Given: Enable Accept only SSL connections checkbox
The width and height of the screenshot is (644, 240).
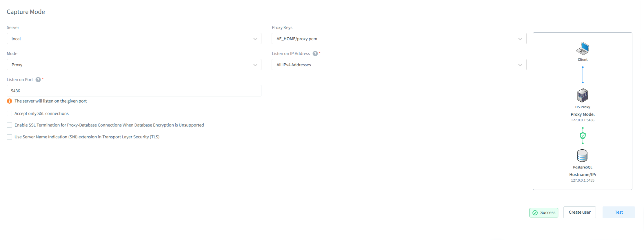Looking at the screenshot, I should coord(10,113).
